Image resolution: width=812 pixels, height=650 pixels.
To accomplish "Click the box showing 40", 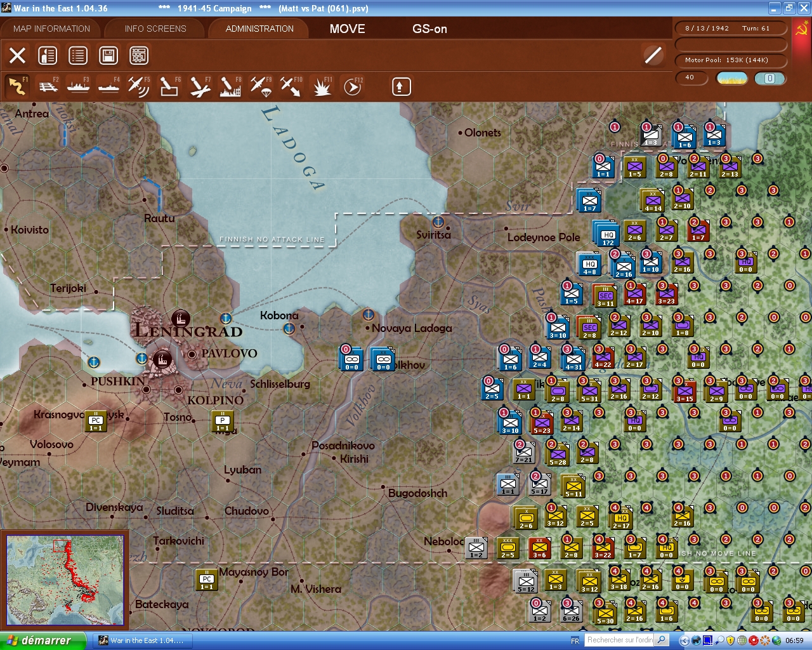I will point(693,78).
